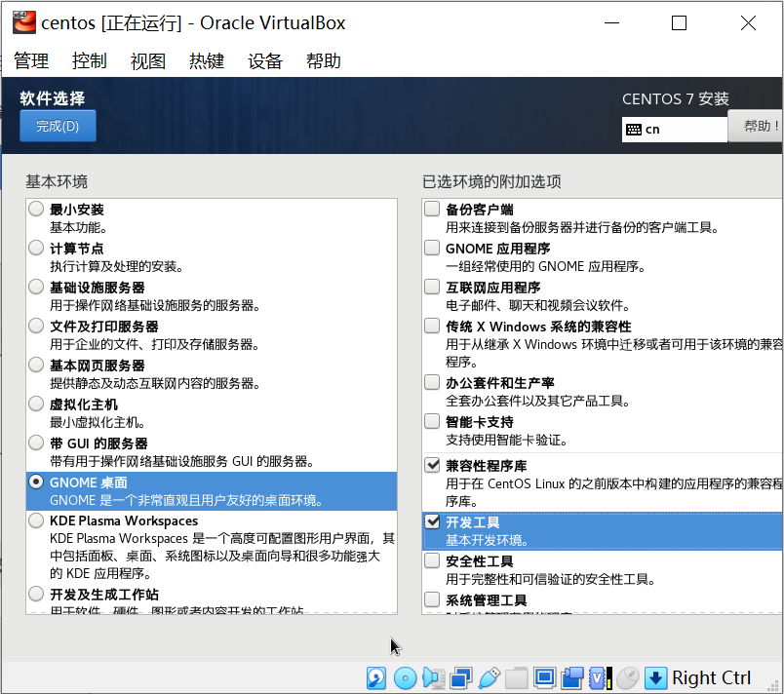Select the 计算节点 radio button

(x=36, y=248)
